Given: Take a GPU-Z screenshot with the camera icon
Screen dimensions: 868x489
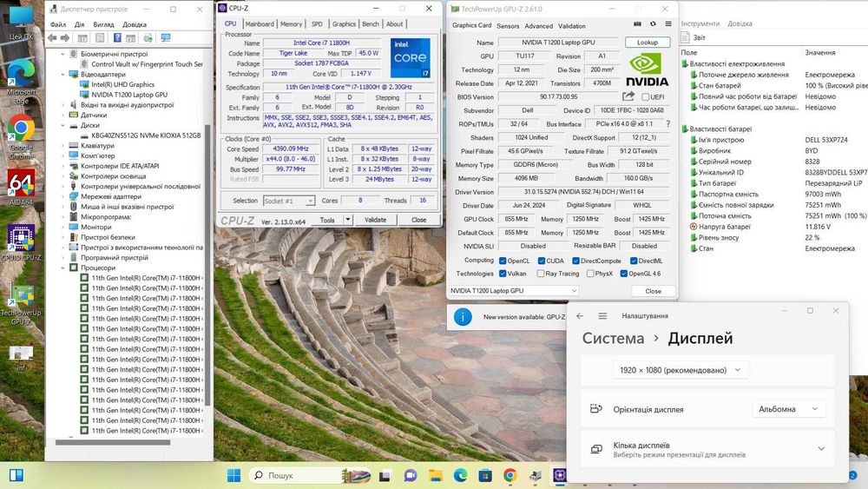Looking at the screenshot, I should [637, 24].
